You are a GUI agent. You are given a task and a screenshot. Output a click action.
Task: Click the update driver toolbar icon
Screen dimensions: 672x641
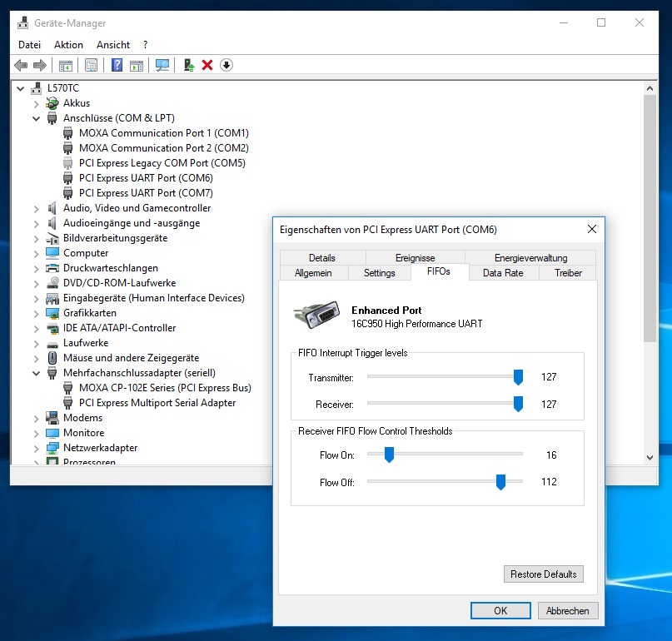pos(189,65)
